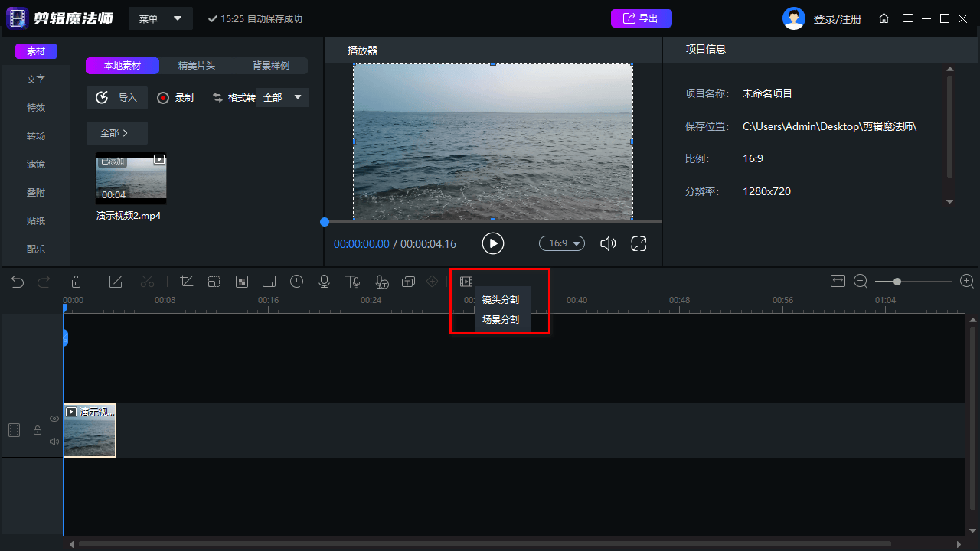Click the 导入 import button
Viewport: 980px width, 551px height.
click(x=117, y=98)
